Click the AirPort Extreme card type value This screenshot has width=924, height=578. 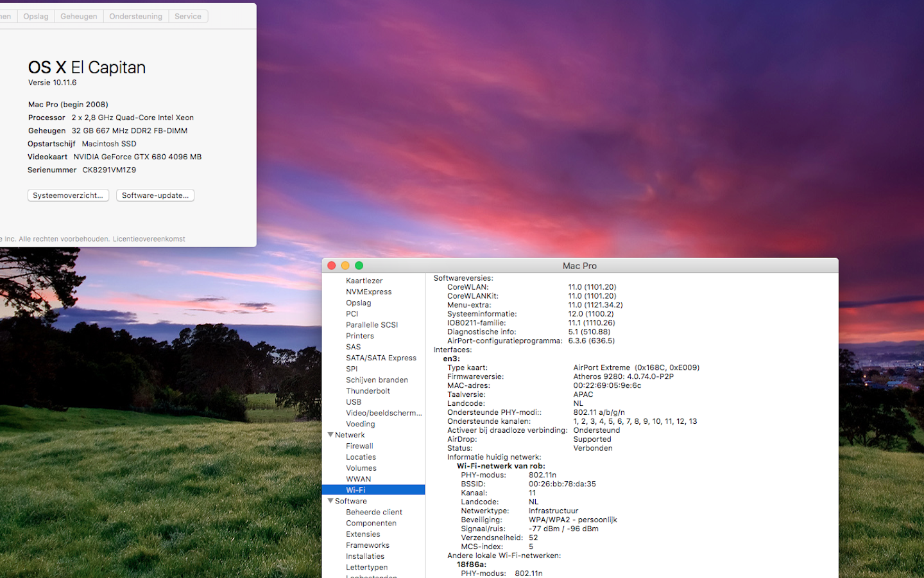(x=636, y=367)
